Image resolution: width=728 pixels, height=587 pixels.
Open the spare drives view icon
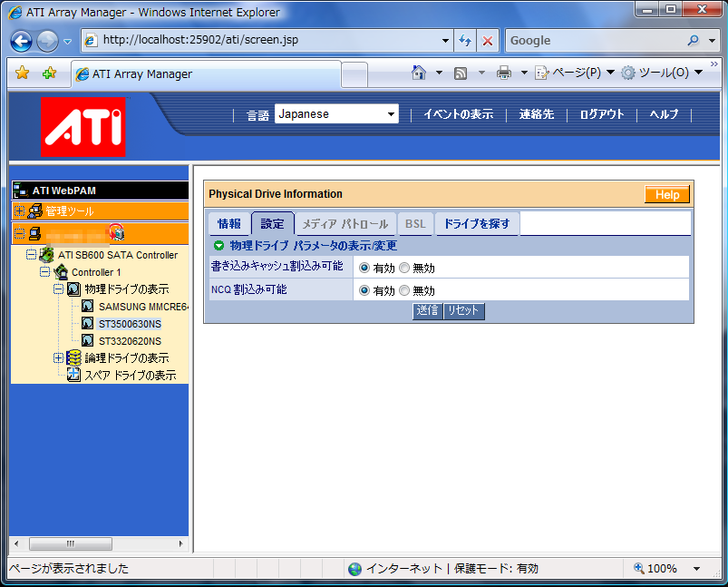(x=74, y=375)
